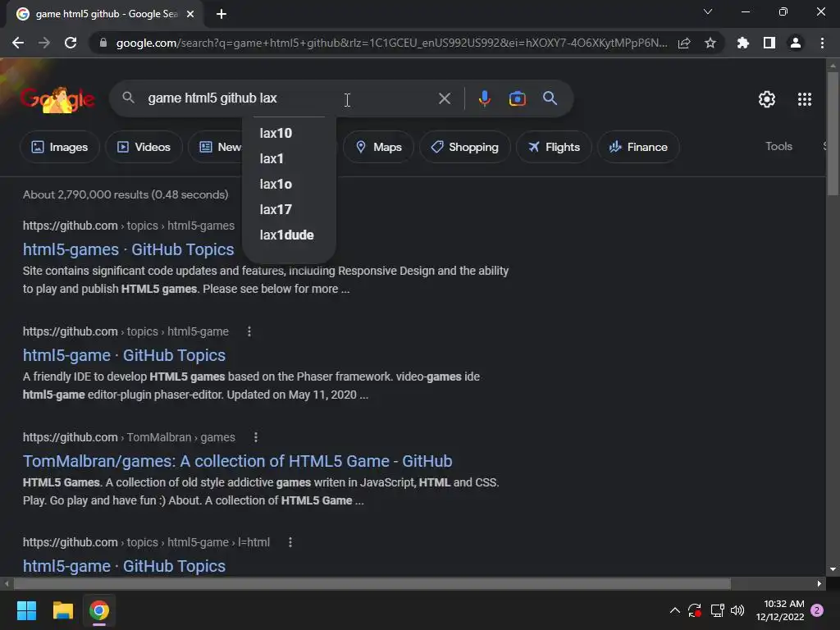The height and width of the screenshot is (630, 840).
Task: Switch to the News results tab
Action: click(216, 147)
